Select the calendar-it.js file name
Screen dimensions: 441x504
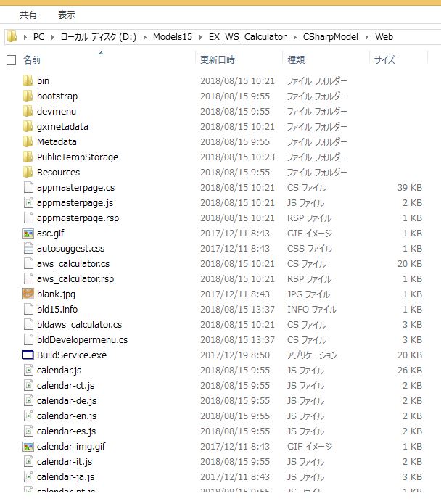point(65,461)
